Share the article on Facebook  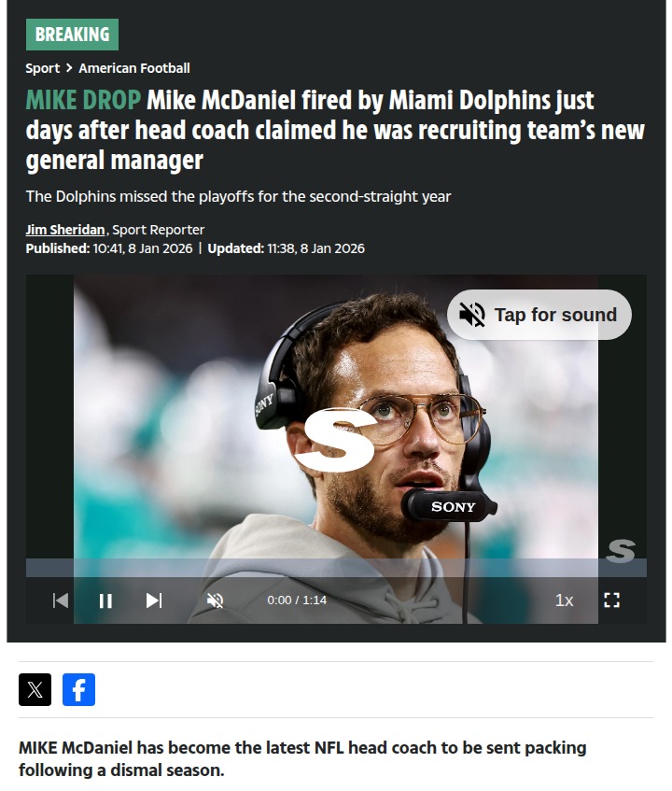point(78,689)
